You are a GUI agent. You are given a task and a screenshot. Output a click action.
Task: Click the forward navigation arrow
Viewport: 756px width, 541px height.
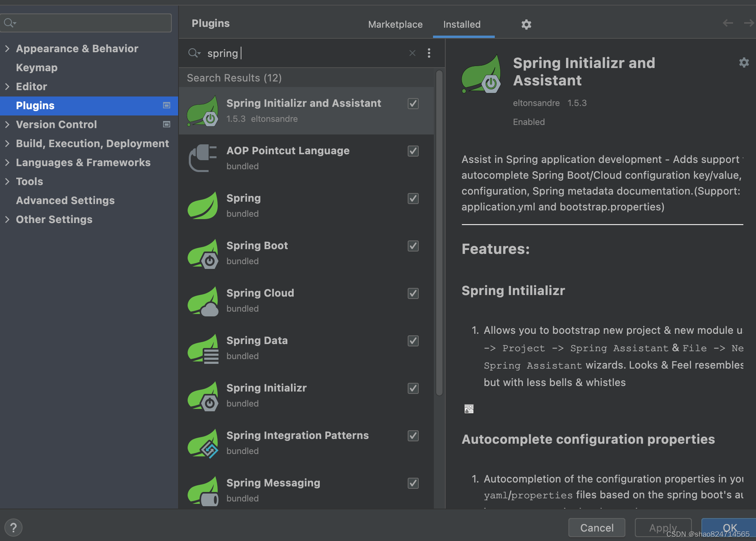749,23
